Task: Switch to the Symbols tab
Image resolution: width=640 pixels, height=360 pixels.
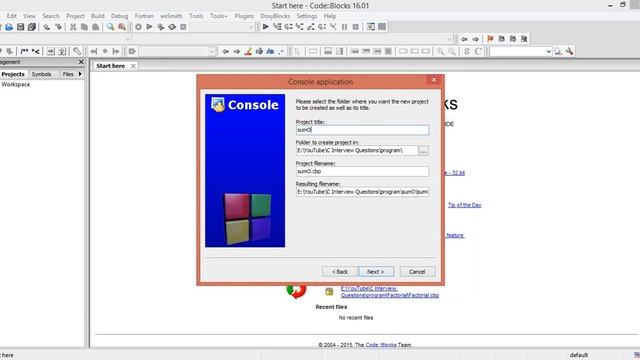Action: click(42, 74)
